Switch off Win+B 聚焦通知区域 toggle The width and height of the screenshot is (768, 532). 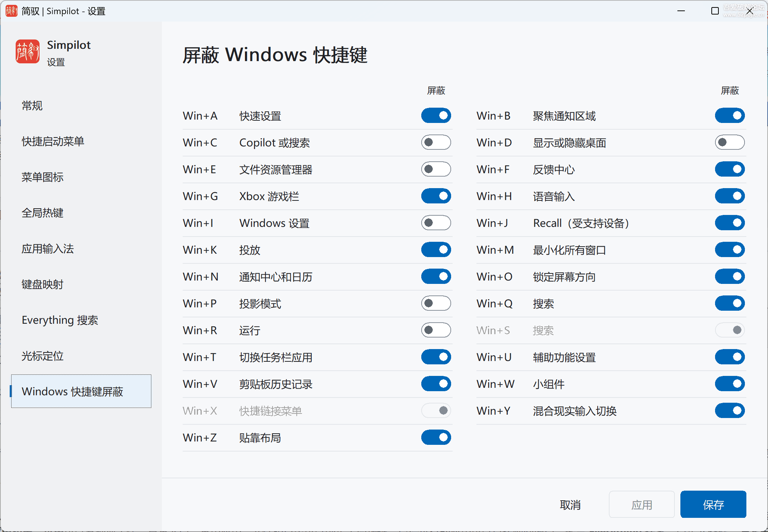point(730,115)
